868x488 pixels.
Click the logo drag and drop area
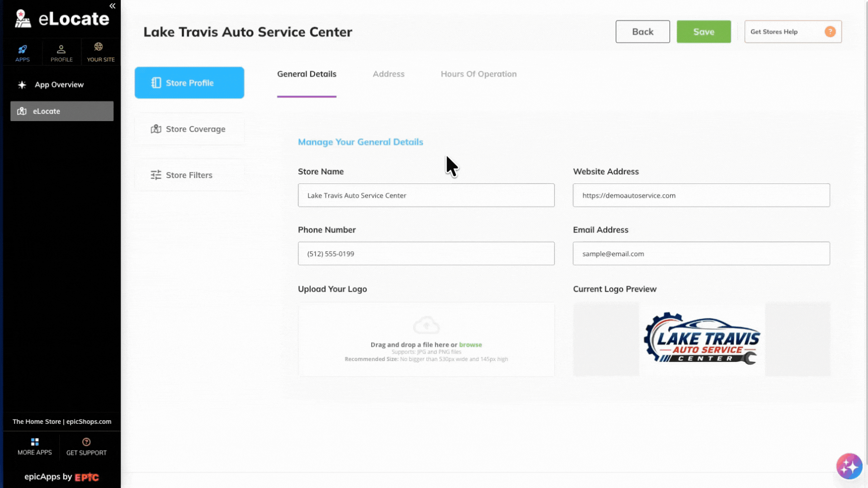(426, 339)
